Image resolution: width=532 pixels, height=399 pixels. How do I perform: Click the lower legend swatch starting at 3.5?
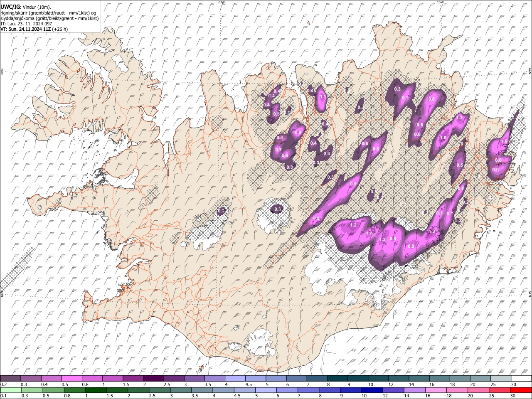(x=202, y=390)
